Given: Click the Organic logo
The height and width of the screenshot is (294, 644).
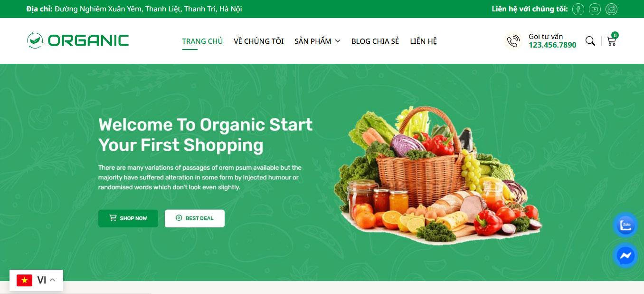Looking at the screenshot, I should (78, 40).
